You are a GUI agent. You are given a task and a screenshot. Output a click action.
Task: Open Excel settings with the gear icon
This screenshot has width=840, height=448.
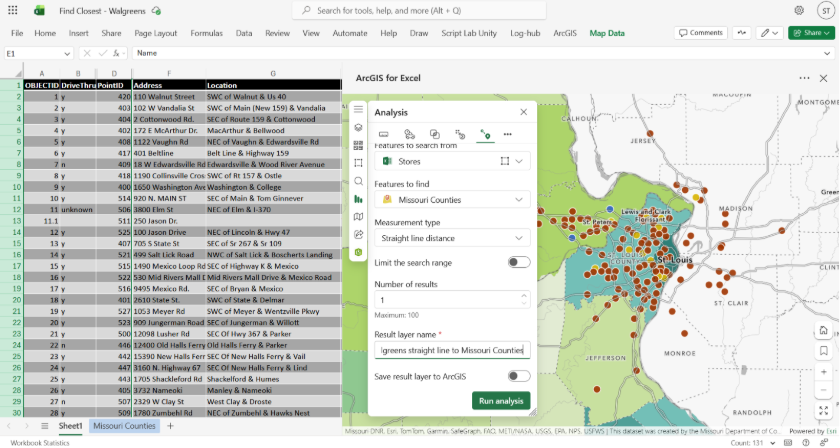pos(799,10)
